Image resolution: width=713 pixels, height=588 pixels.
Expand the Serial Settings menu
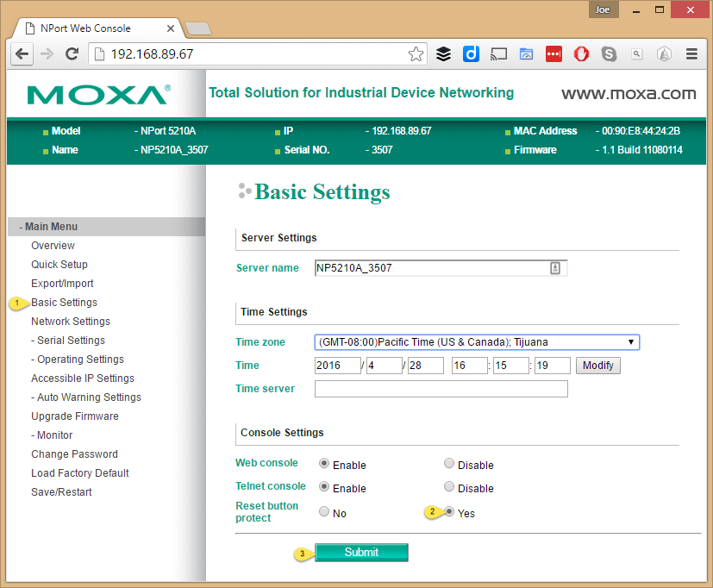pos(68,341)
